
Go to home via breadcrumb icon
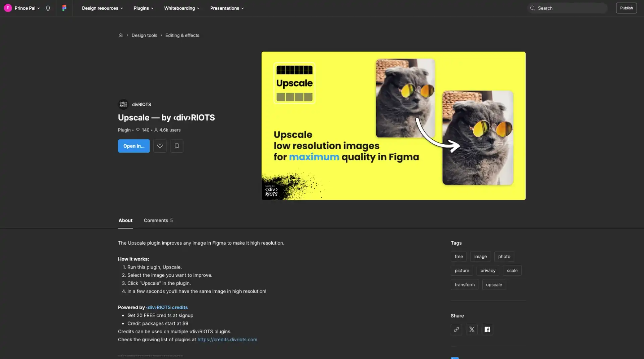[x=121, y=35]
